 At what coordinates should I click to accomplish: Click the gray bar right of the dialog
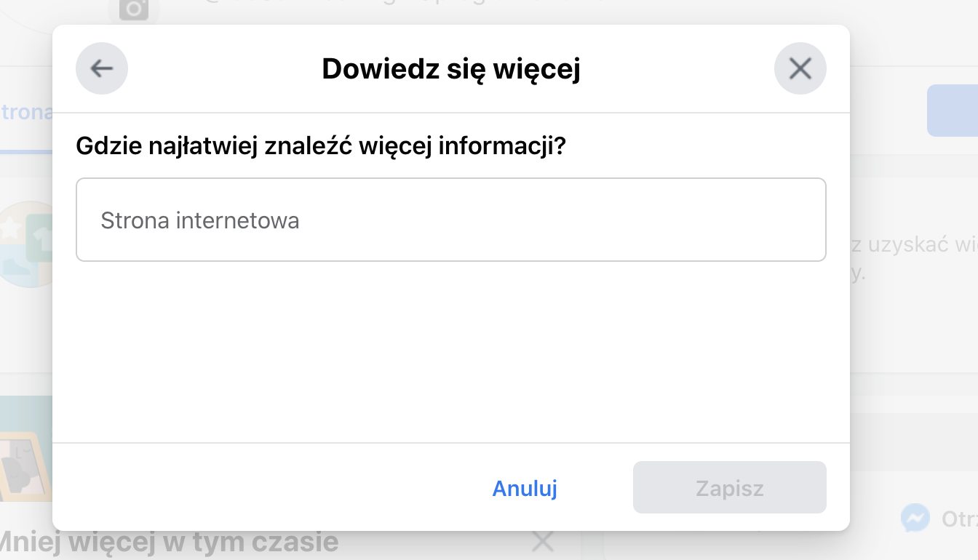tap(914, 433)
